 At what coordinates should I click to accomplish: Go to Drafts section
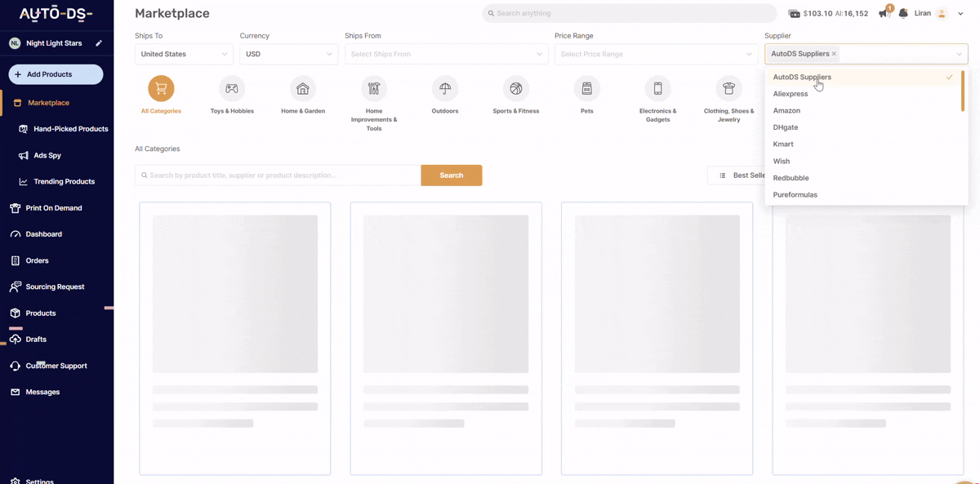36,340
